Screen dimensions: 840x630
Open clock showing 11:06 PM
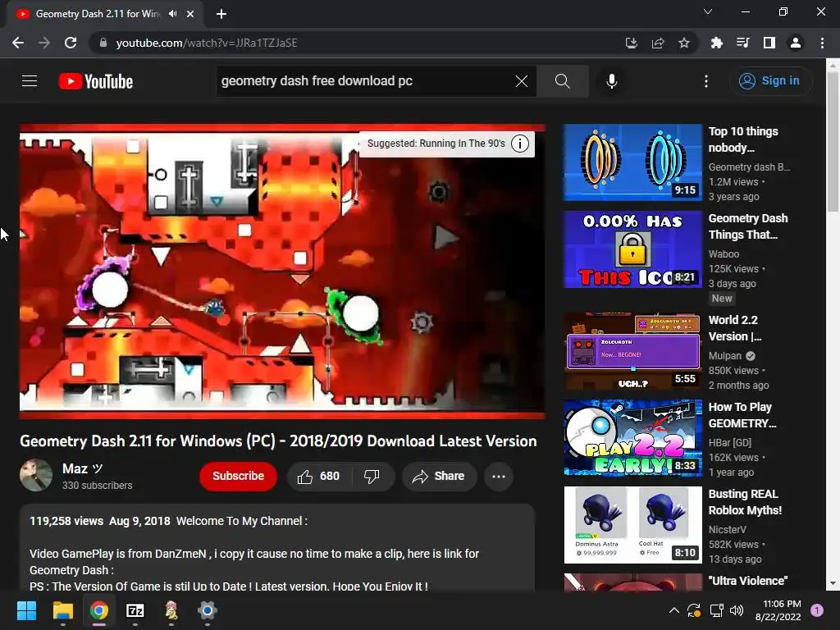coord(778,610)
